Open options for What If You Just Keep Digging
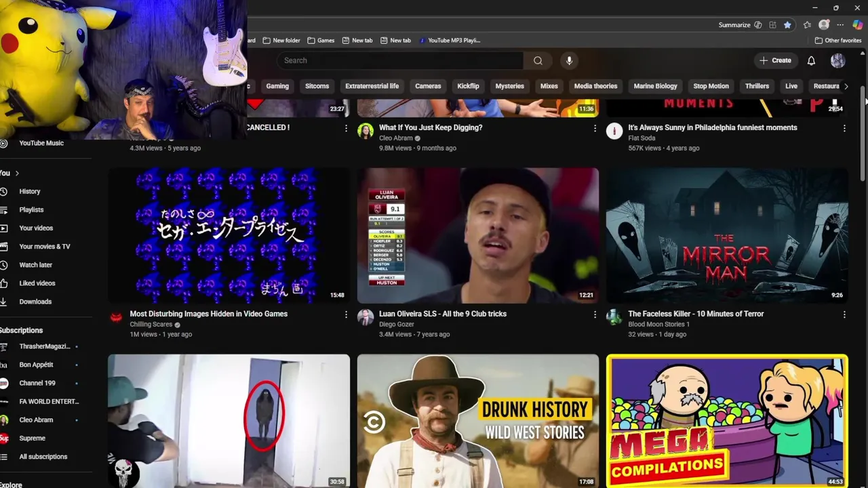Viewport: 868px width, 488px height. pyautogui.click(x=595, y=128)
